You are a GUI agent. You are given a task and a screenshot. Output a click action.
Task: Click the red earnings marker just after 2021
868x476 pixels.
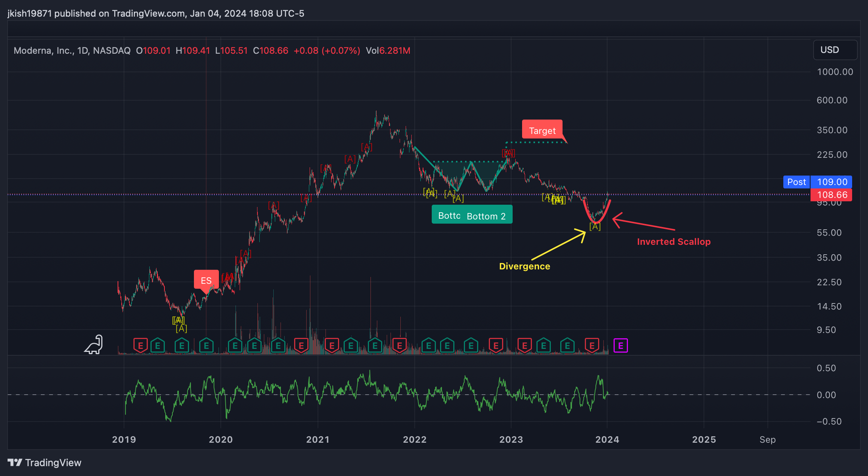coord(332,345)
